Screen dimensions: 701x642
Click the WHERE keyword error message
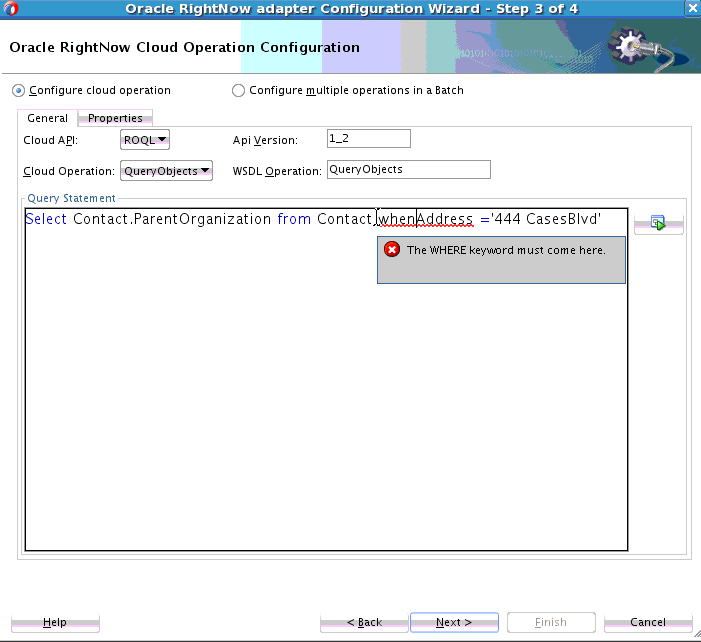506,250
